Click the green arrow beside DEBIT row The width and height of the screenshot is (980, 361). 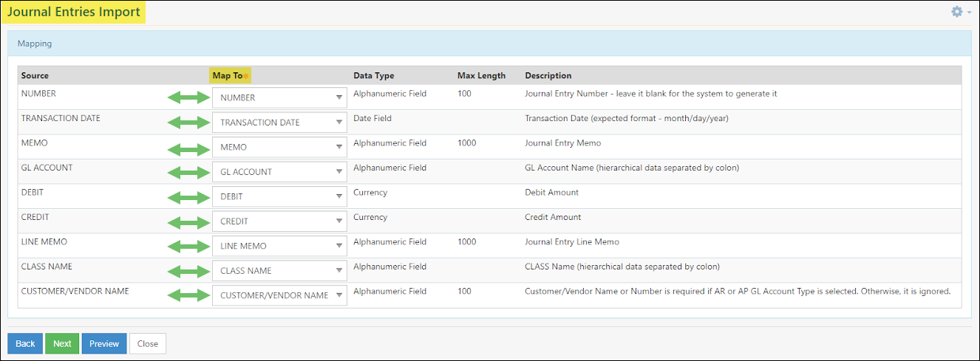click(188, 196)
